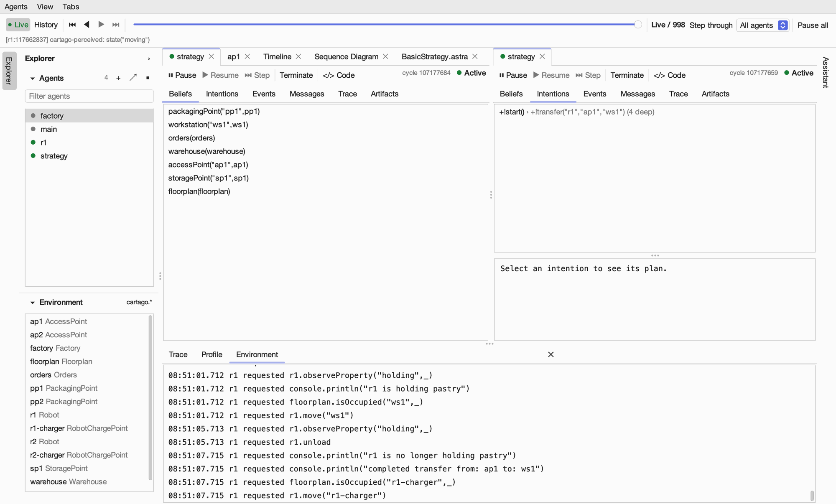This screenshot has width=836, height=504.
Task: Close the BasicStrategy.astra tab
Action: (475, 56)
